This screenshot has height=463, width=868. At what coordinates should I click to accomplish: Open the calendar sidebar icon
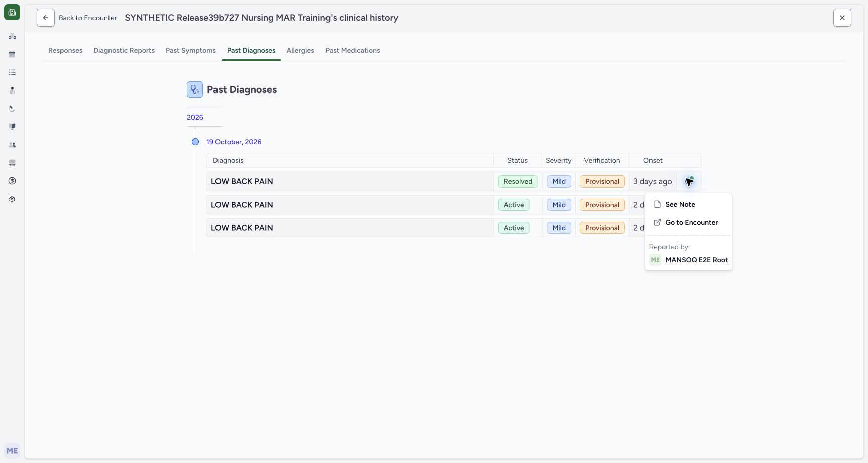point(12,54)
